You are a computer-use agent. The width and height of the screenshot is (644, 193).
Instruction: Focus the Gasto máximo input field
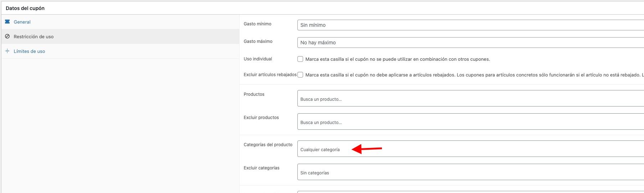pyautogui.click(x=471, y=43)
